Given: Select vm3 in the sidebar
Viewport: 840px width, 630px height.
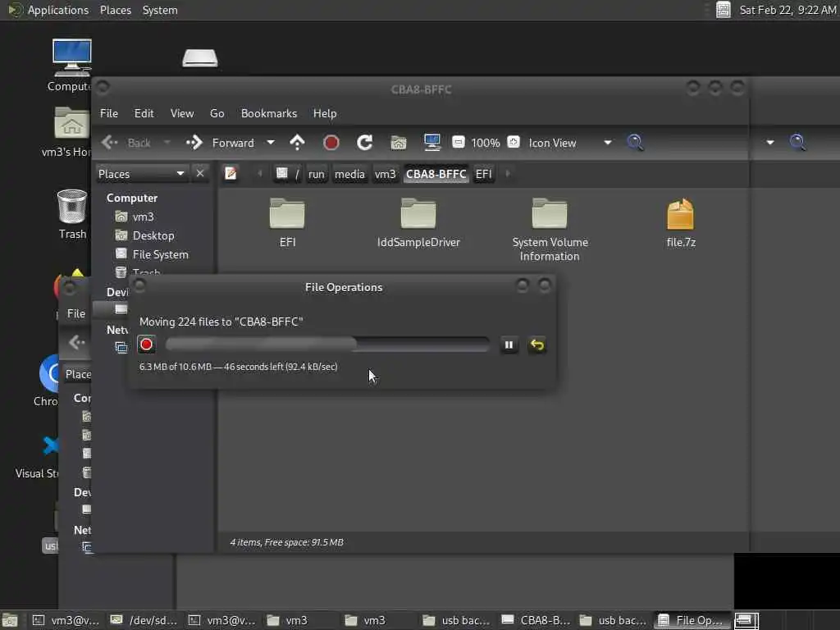Looking at the screenshot, I should coord(143,217).
